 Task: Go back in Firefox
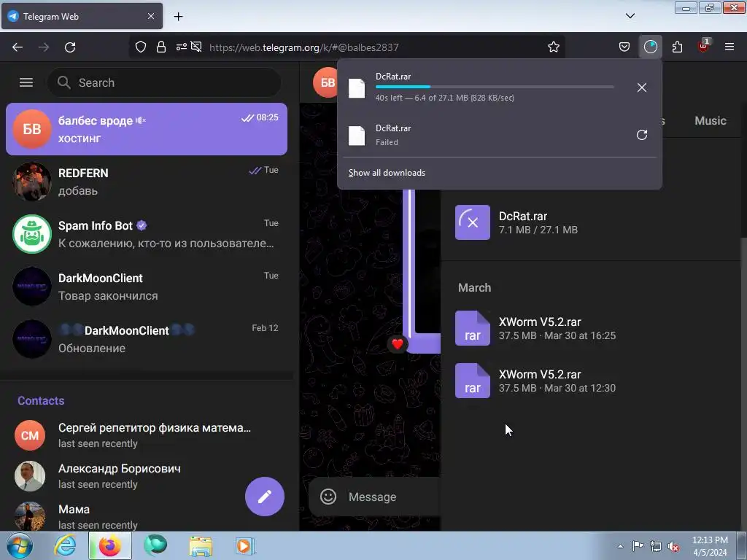pos(18,47)
